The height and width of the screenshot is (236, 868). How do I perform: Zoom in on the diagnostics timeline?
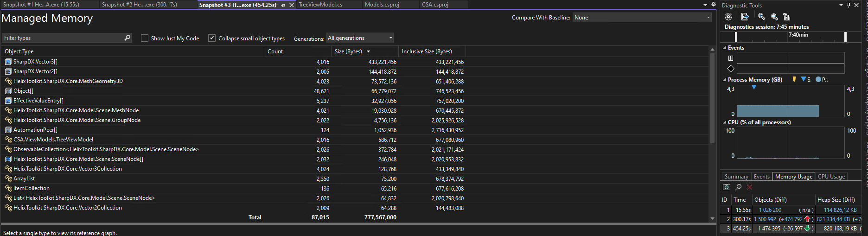(761, 17)
